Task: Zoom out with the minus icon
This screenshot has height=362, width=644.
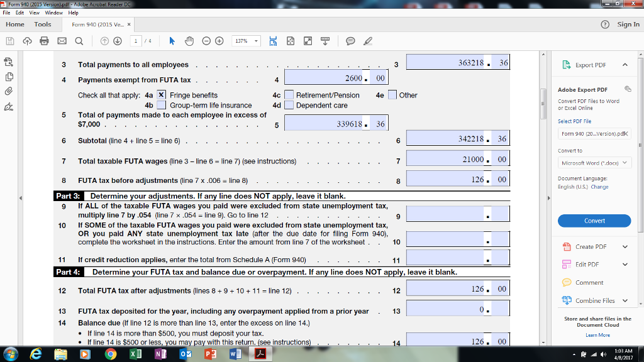Action: (206, 41)
